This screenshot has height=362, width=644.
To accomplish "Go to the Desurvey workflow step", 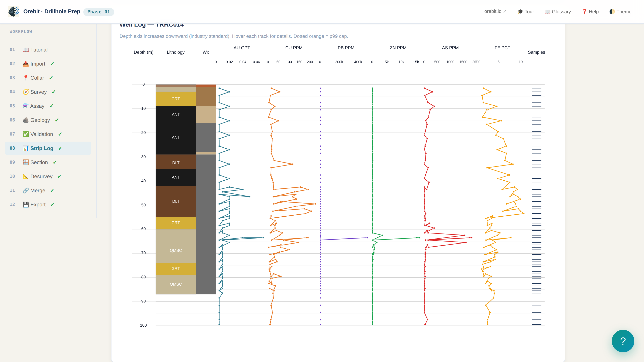I will pos(48,176).
